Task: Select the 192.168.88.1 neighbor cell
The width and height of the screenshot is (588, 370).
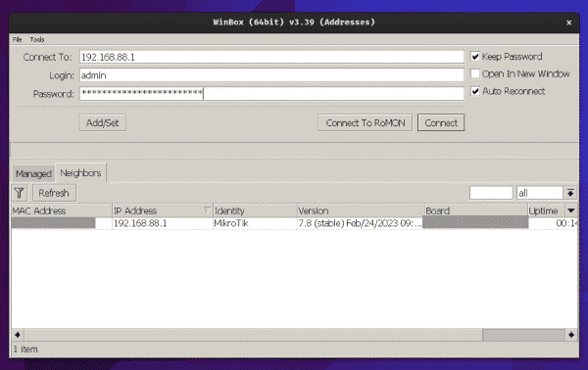Action: [x=163, y=223]
